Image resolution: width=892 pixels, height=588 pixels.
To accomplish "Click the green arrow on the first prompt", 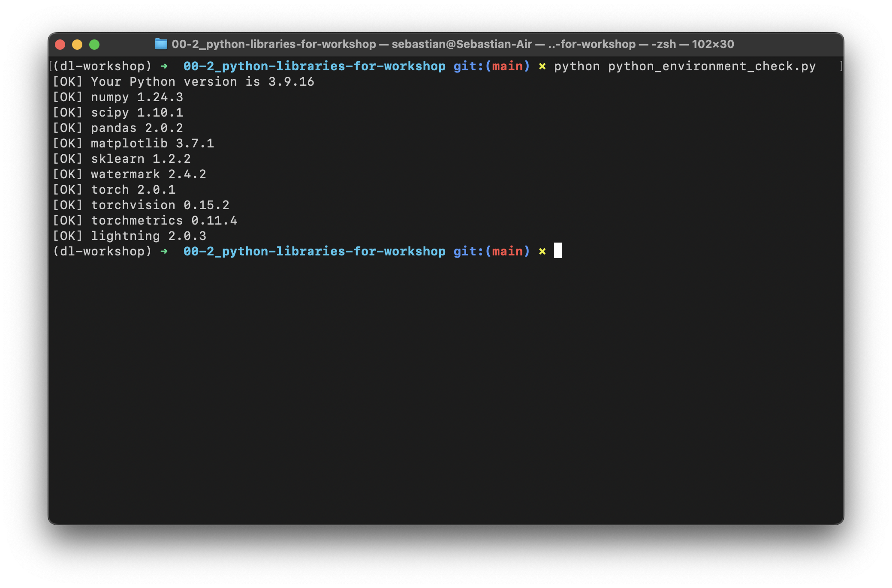I will [x=164, y=66].
